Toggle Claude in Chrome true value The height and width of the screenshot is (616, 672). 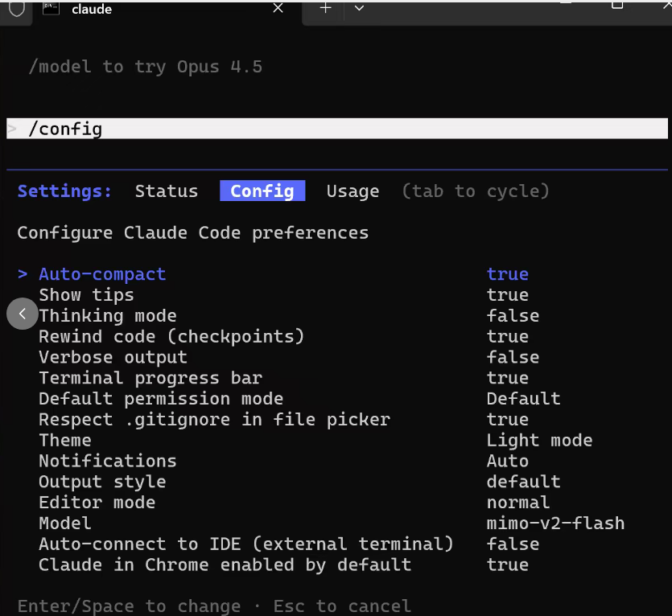[508, 565]
